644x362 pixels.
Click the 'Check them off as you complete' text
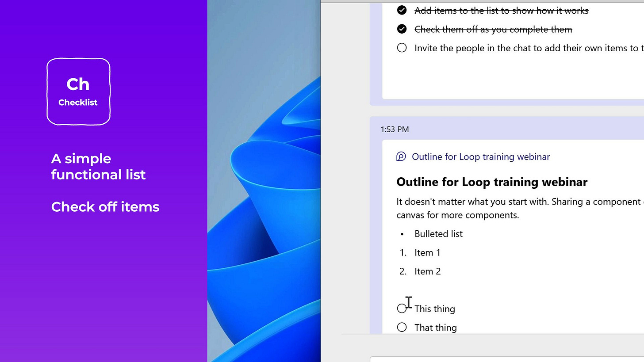click(x=493, y=29)
